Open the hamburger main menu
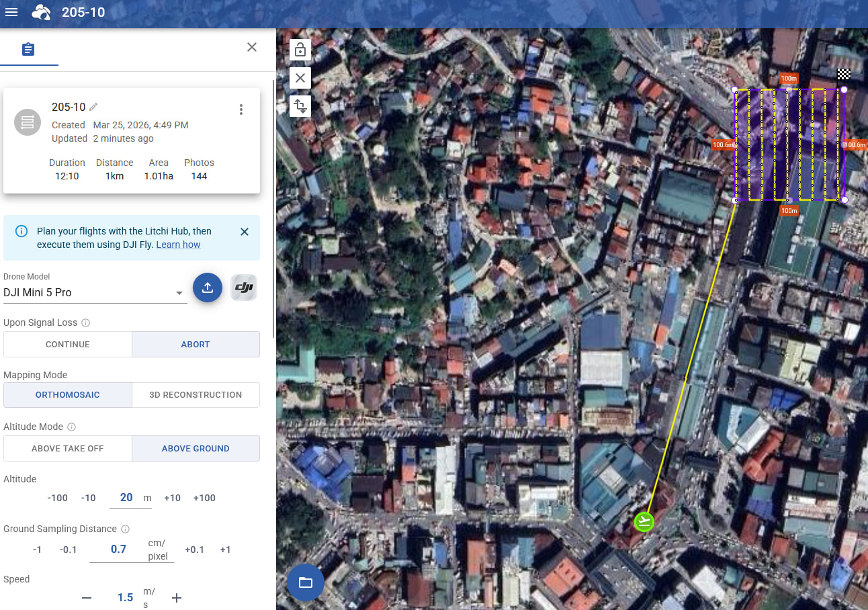Screen dimensions: 868x610 11,12
